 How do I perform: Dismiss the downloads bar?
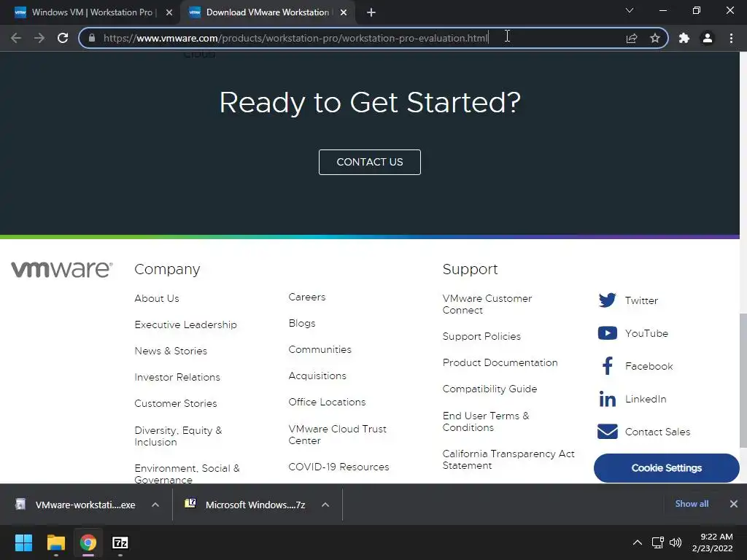734,504
